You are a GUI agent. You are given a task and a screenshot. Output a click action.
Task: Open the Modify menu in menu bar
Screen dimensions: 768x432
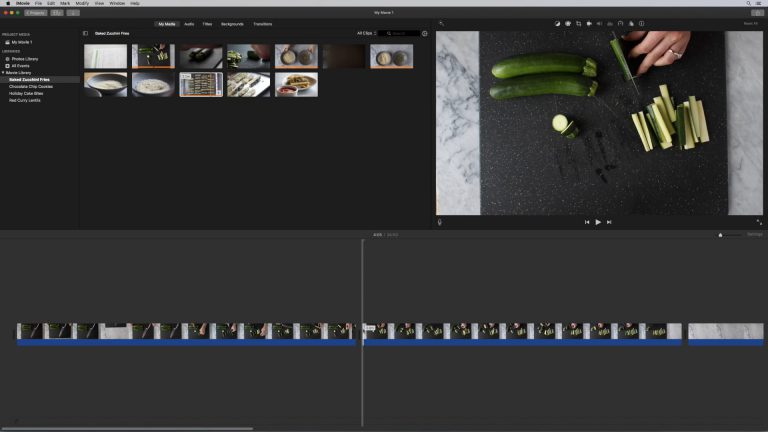point(82,3)
